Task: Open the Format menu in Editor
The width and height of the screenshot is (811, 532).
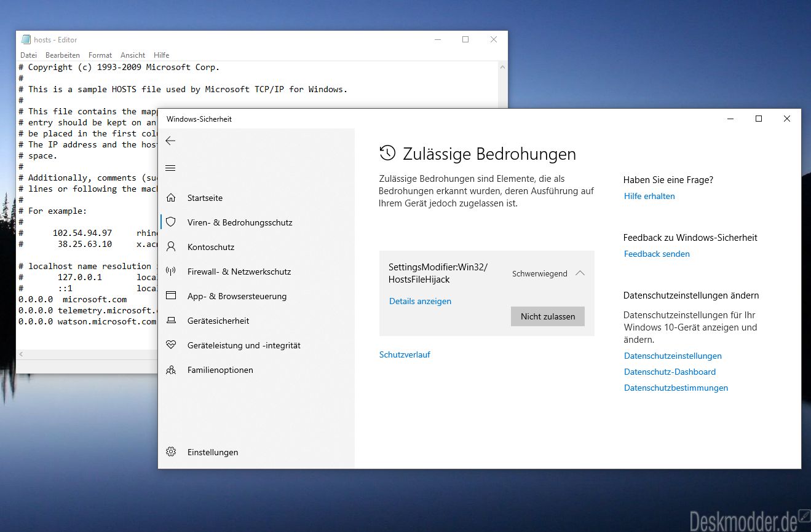Action: 100,55
